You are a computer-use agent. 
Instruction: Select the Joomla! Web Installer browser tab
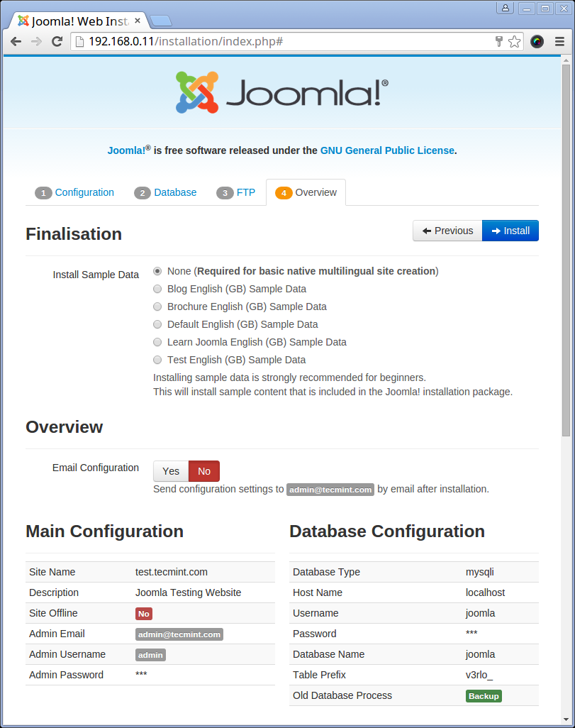click(79, 21)
